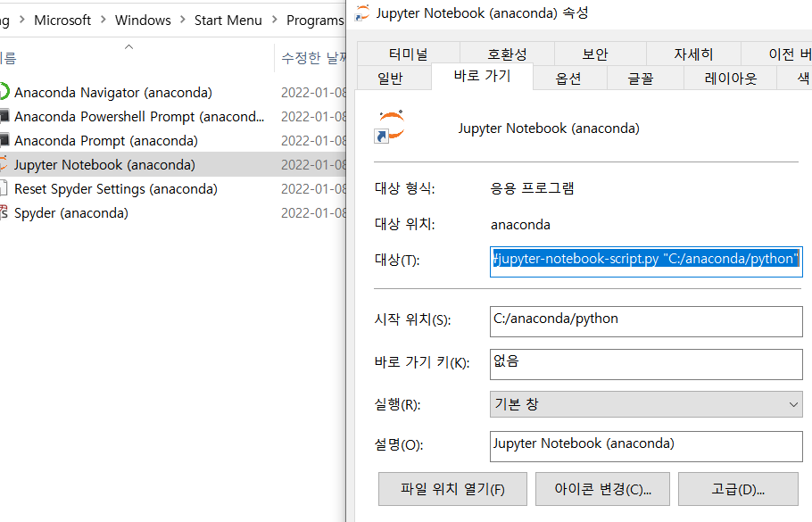This screenshot has height=522, width=812.
Task: Click the 아이콘 변경(C)... button
Action: point(603,489)
